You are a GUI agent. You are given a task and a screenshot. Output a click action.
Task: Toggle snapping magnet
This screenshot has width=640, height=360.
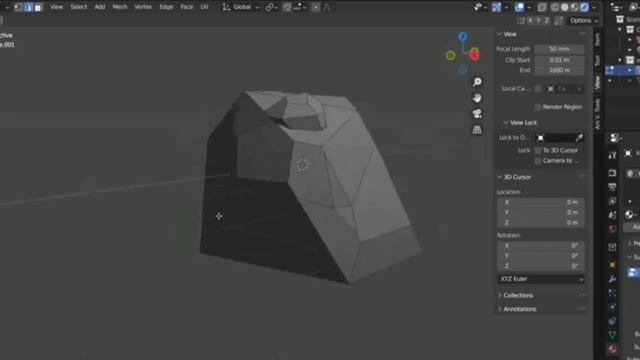[x=287, y=7]
